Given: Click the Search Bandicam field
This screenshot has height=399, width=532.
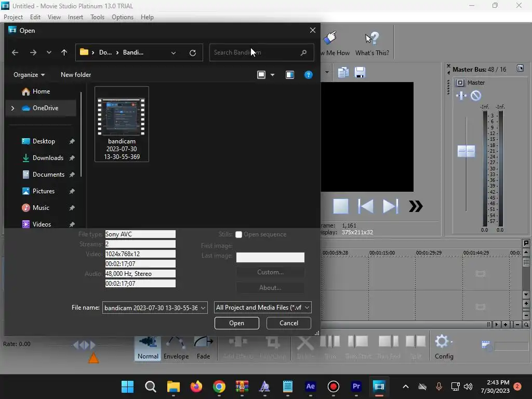Looking at the screenshot, I should 261,52.
